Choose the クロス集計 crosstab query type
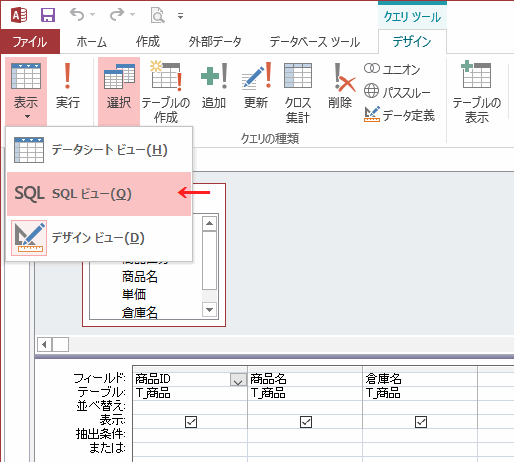 click(x=298, y=93)
